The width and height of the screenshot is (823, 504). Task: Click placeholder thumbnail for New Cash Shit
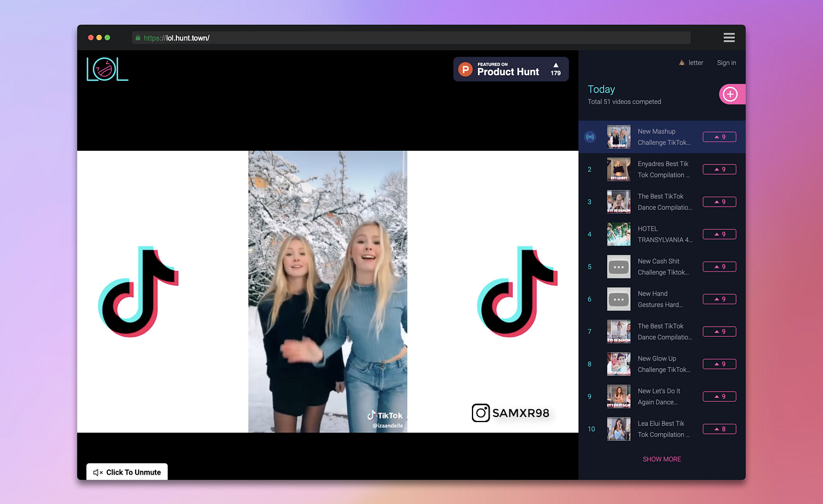click(x=619, y=267)
